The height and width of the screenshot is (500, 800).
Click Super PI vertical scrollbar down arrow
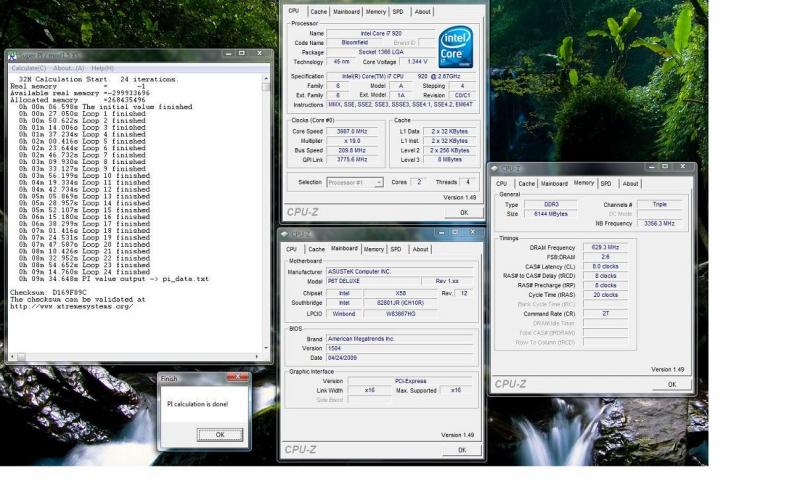[266, 348]
